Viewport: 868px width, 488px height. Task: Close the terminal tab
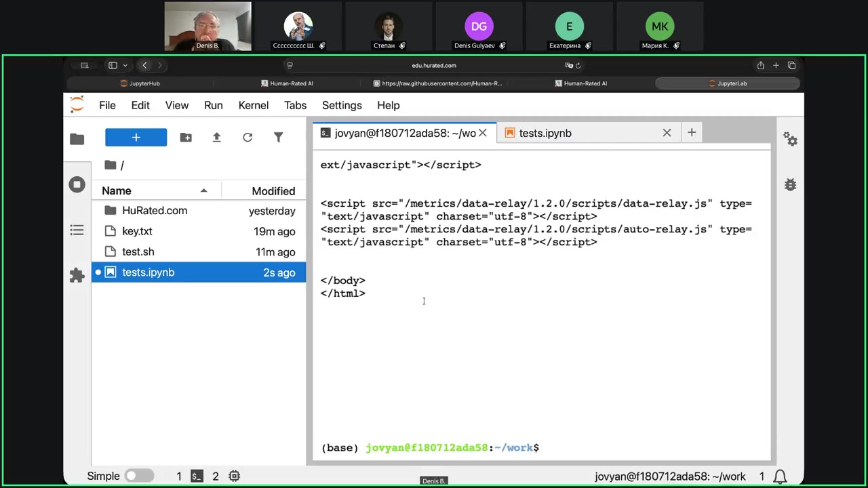point(483,133)
